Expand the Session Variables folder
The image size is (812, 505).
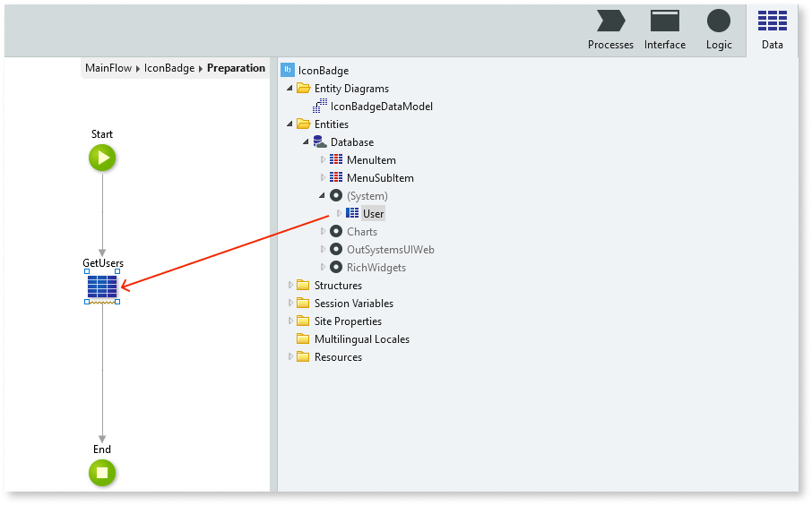point(290,304)
